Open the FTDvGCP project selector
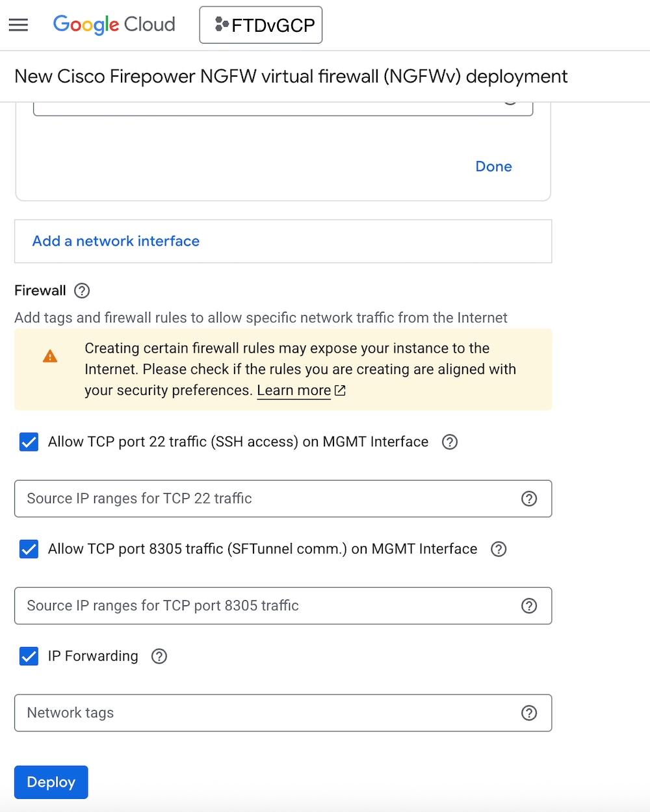 click(x=261, y=25)
